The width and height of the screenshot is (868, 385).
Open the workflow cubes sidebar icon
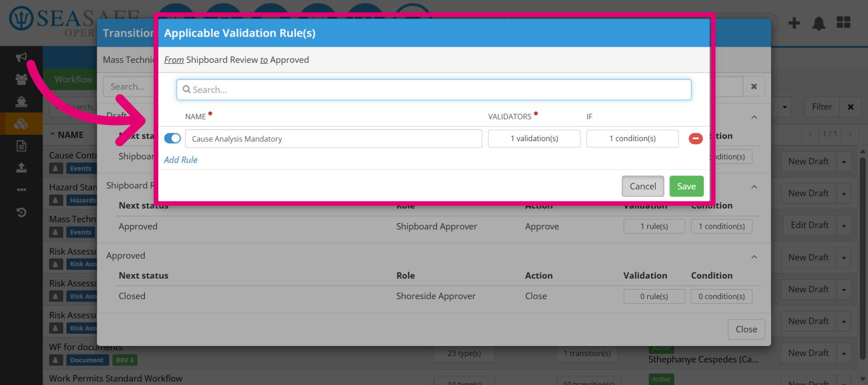click(21, 124)
